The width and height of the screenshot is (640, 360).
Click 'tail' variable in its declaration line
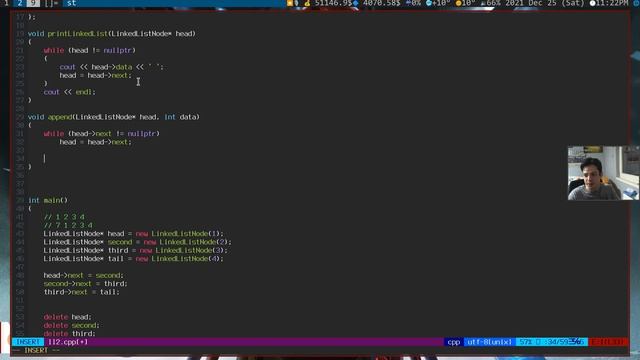coord(116,259)
